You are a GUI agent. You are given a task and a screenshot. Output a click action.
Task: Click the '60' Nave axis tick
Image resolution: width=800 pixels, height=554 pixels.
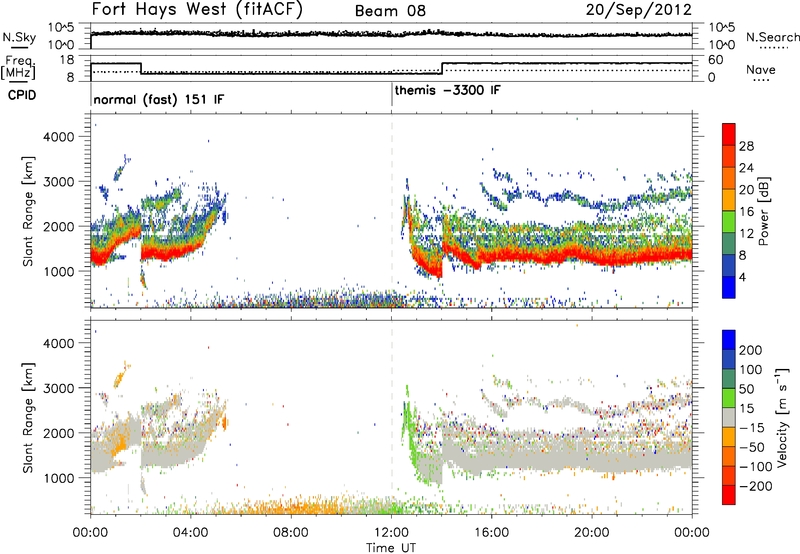click(x=715, y=60)
